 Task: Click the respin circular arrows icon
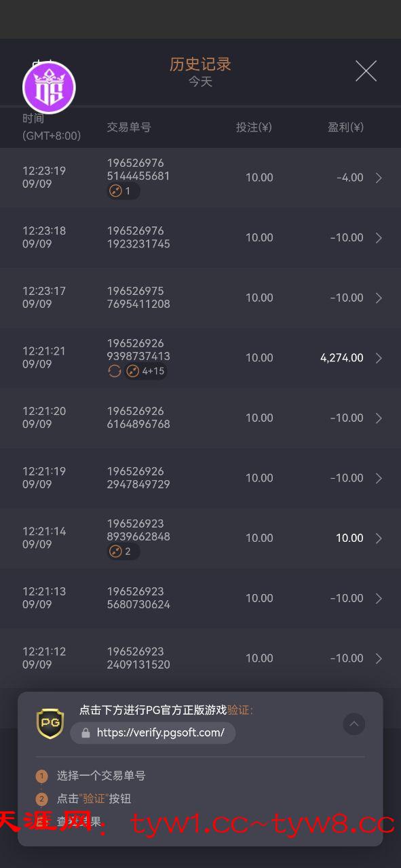click(115, 371)
